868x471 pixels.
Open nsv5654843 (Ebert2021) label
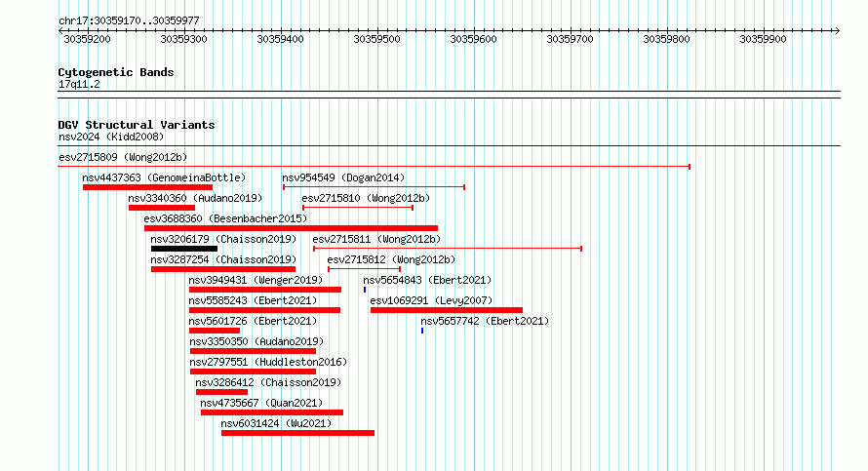point(427,280)
